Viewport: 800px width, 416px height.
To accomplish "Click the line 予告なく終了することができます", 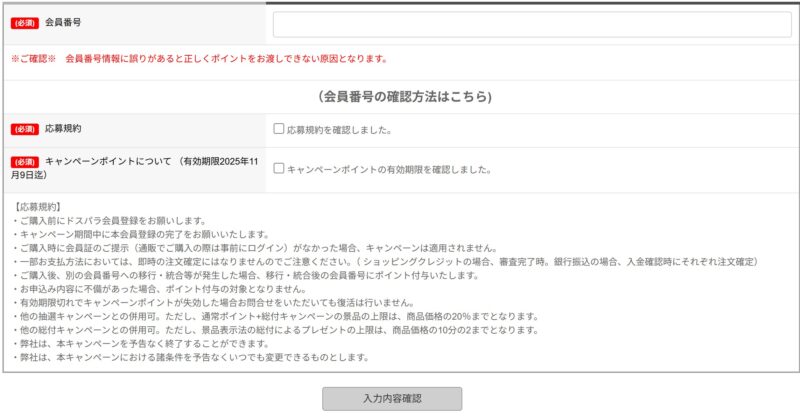I will pos(141,344).
